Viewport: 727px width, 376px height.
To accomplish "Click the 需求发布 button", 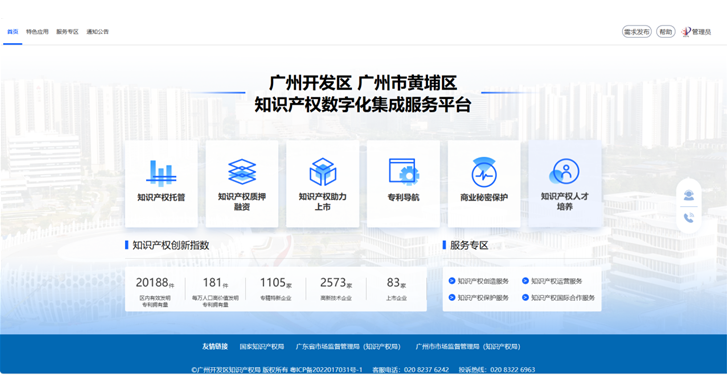I will (x=637, y=32).
